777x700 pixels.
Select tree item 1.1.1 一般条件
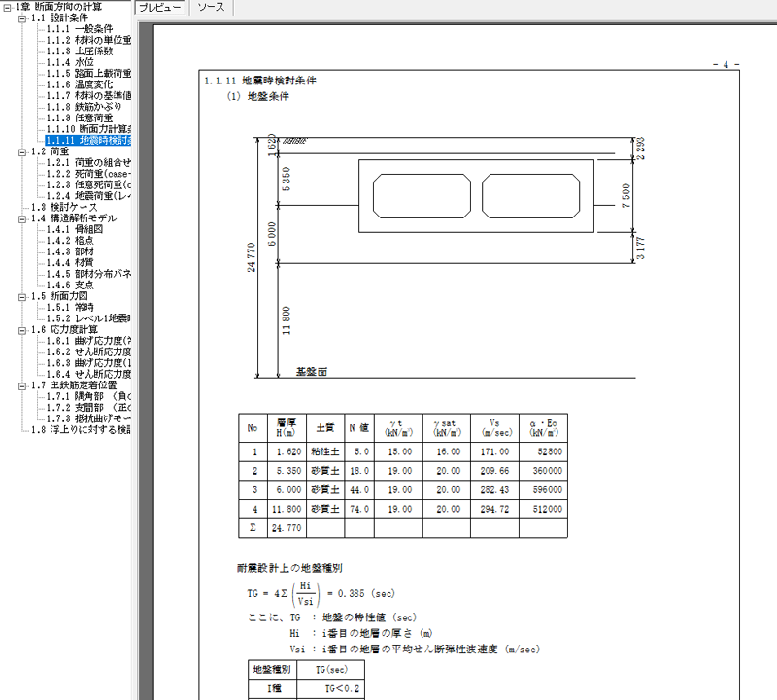pyautogui.click(x=80, y=29)
